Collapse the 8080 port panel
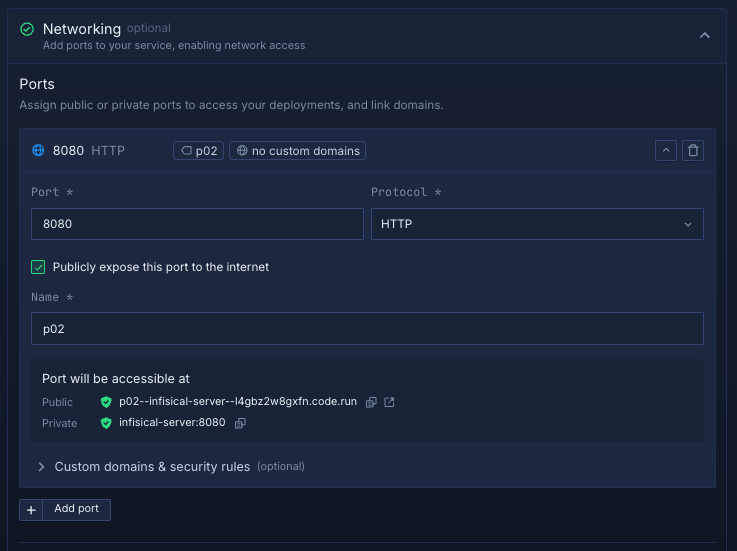The width and height of the screenshot is (737, 551). click(x=666, y=151)
